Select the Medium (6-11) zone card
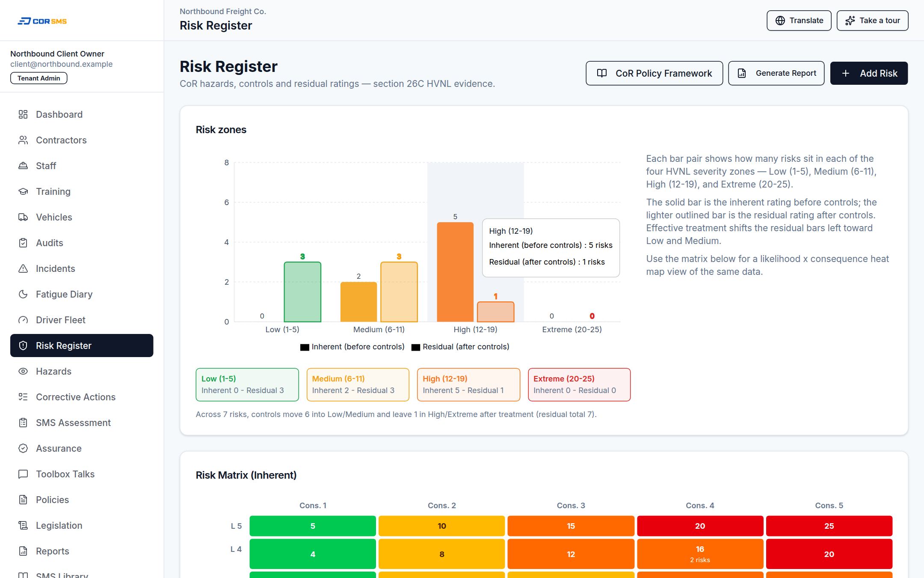The width and height of the screenshot is (924, 578). point(358,384)
